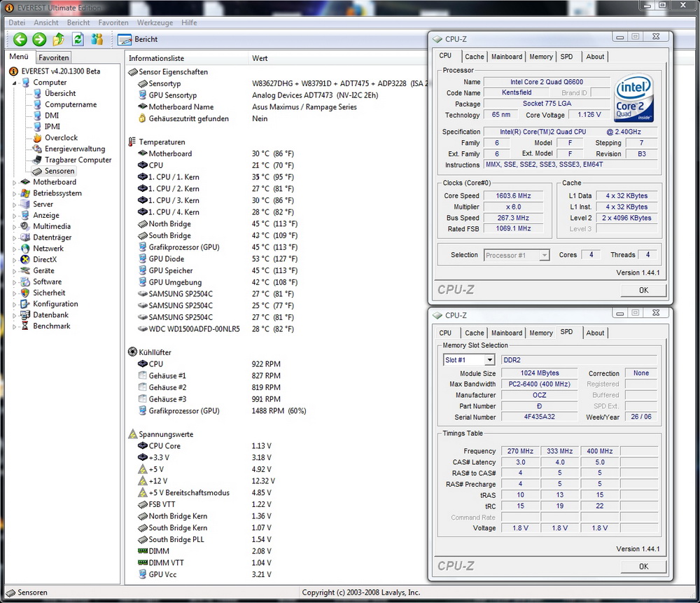Click the DirectX icon in the tree
Screen dimensions: 700x603
tap(25, 260)
